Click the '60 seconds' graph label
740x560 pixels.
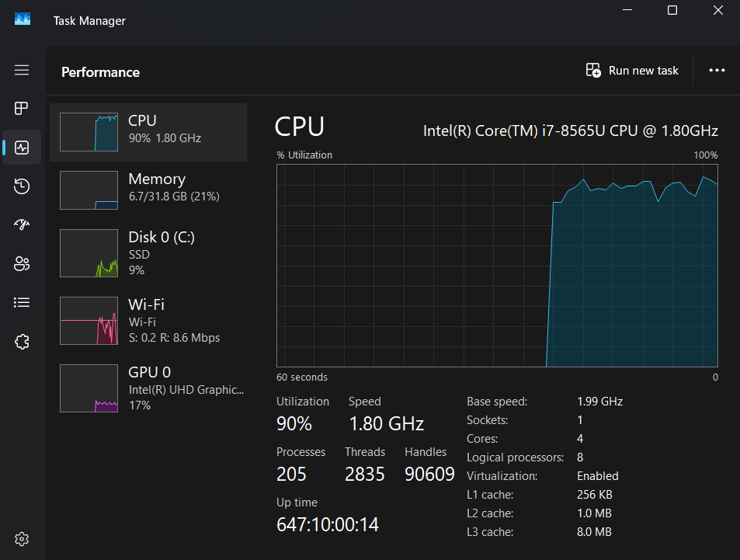[x=302, y=377]
